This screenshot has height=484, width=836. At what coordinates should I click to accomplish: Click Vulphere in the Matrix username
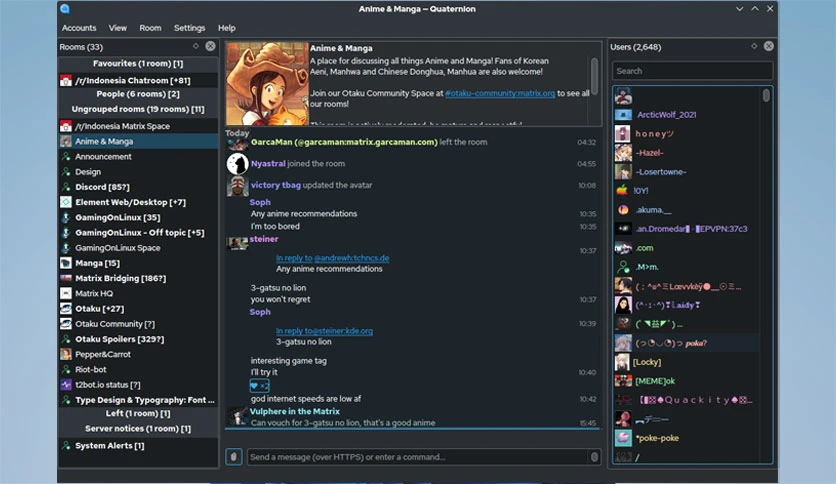pos(294,412)
